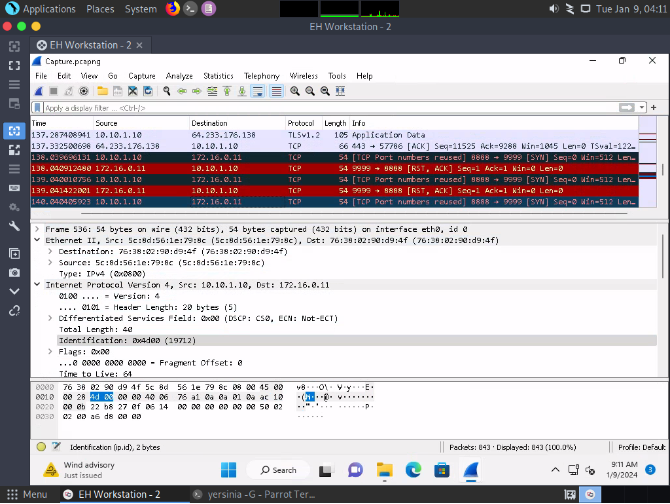Image resolution: width=670 pixels, height=504 pixels.
Task: Click the Destination column header
Action: [210, 122]
